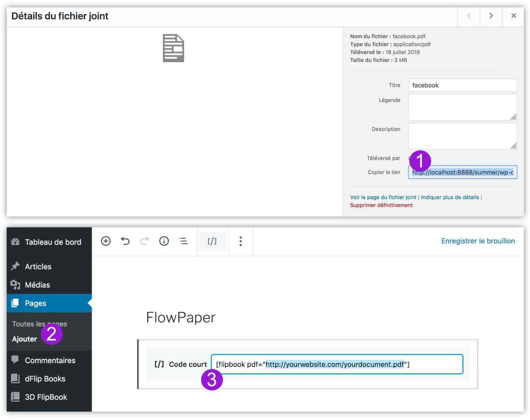The height and width of the screenshot is (420, 530).
Task: Click the PDF document thumbnail icon
Action: (x=173, y=48)
